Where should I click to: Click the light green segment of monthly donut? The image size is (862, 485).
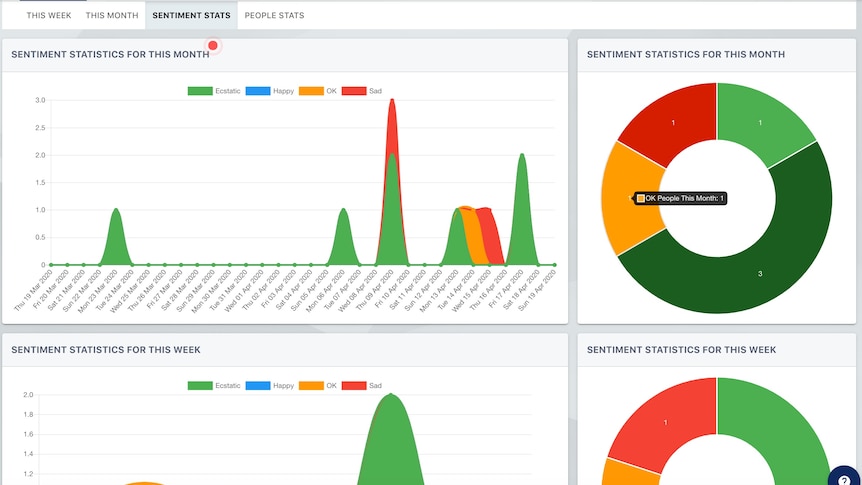click(x=759, y=122)
